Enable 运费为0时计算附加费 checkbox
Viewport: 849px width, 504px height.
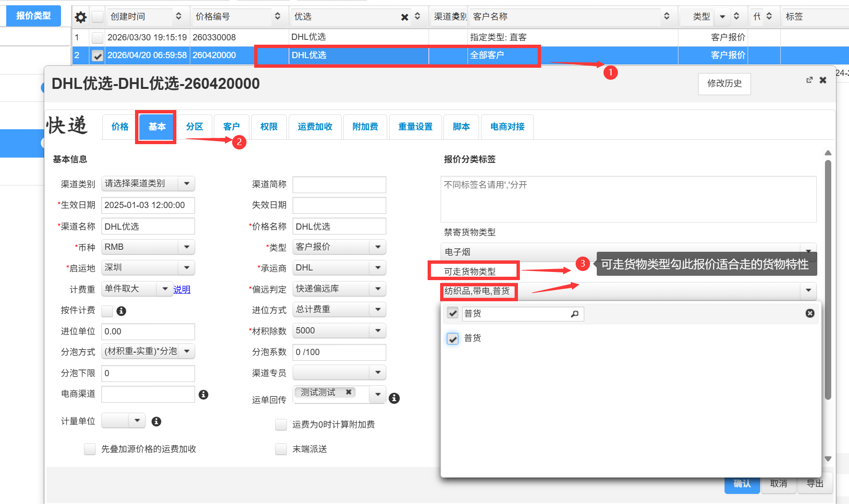(281, 425)
